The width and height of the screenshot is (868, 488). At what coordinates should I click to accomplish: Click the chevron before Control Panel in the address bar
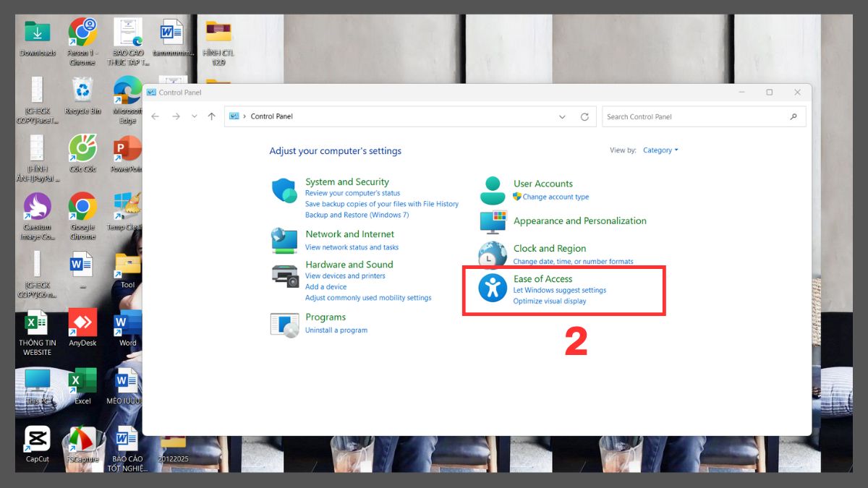click(244, 116)
